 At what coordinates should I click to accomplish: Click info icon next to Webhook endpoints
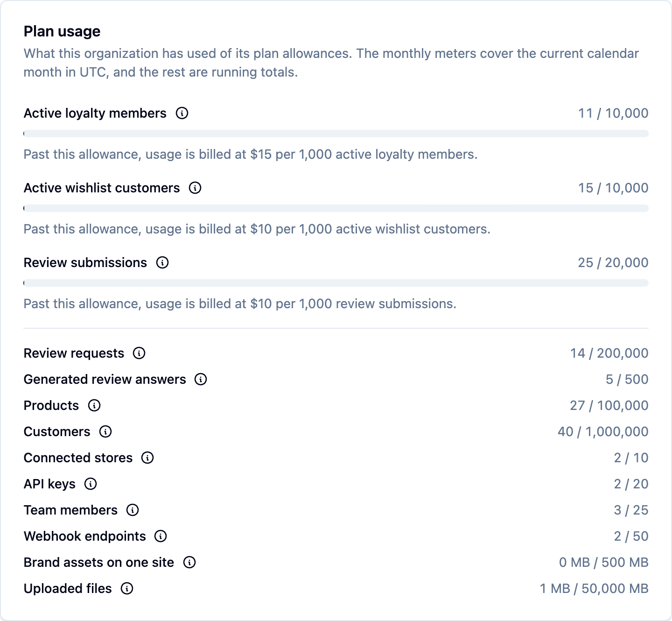tap(161, 536)
